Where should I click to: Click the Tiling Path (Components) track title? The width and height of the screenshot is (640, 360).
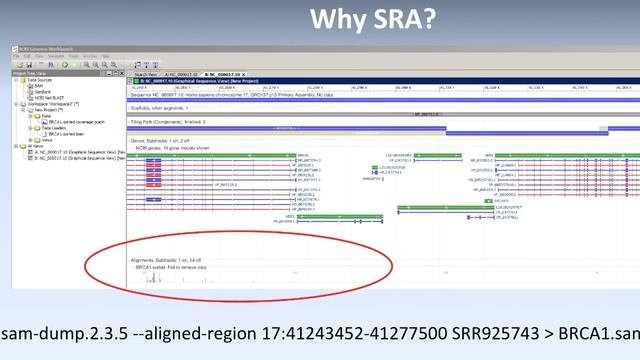point(167,122)
